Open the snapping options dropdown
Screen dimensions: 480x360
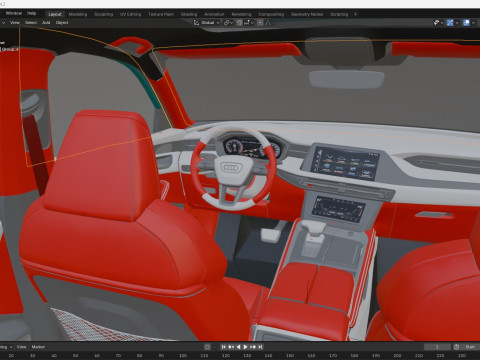click(249, 23)
